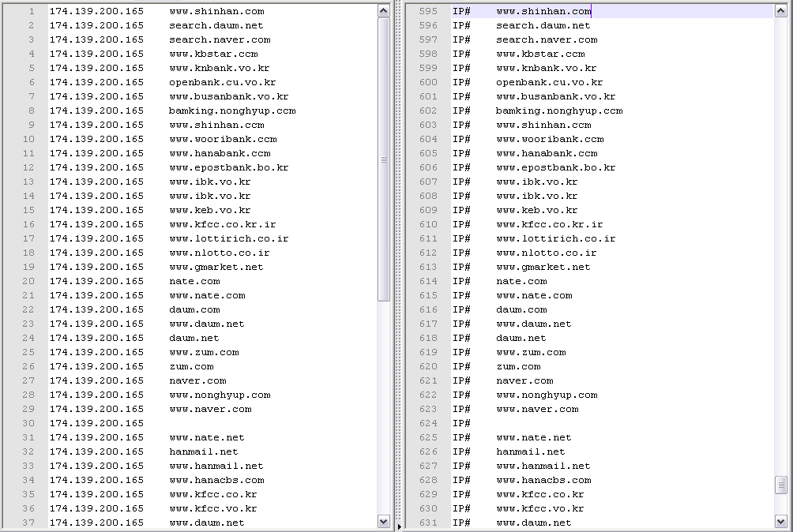Click openbank.cu.vo.kr on line 6
793x532 pixels.
click(x=223, y=82)
